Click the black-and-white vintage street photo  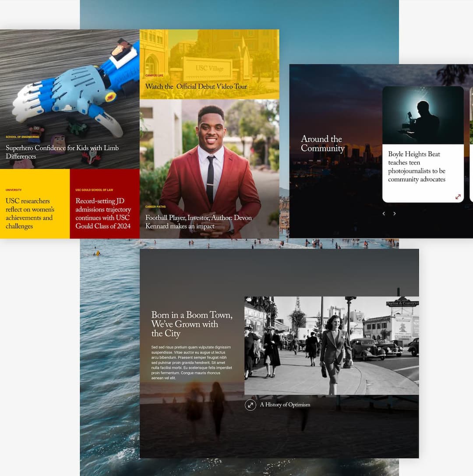[x=331, y=346]
